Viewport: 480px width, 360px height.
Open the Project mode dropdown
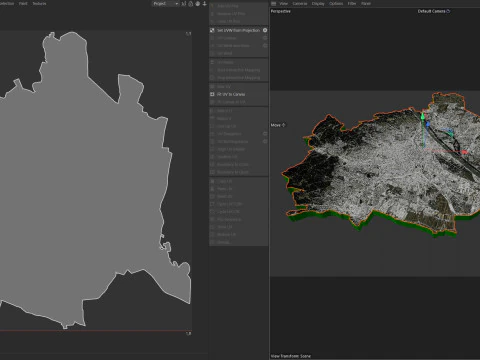(166, 4)
